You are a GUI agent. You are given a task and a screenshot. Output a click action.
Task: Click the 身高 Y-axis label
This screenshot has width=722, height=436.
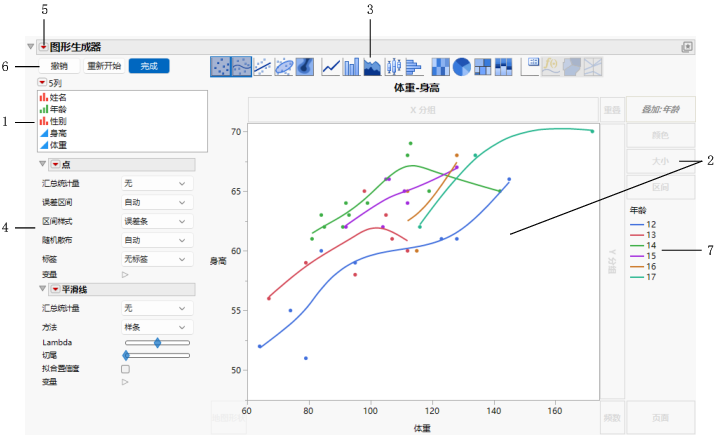[x=218, y=261]
